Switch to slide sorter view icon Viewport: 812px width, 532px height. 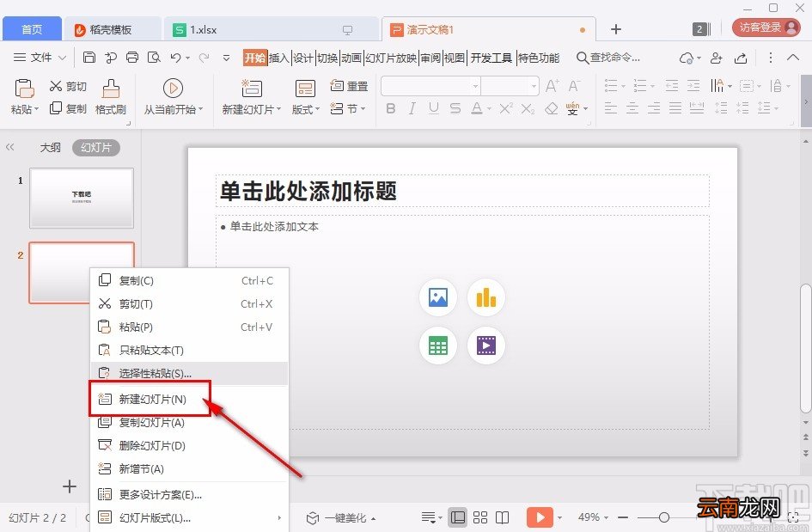(480, 517)
